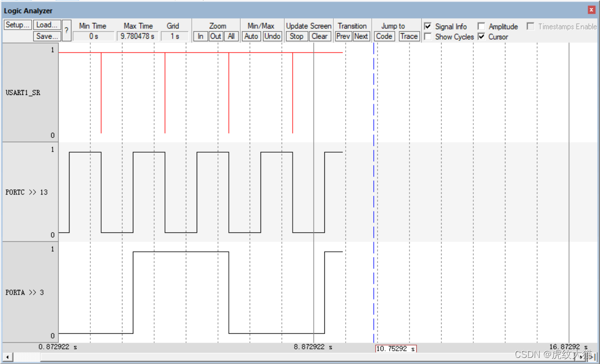
Task: Click the Min Time value 0 s
Action: 93,36
